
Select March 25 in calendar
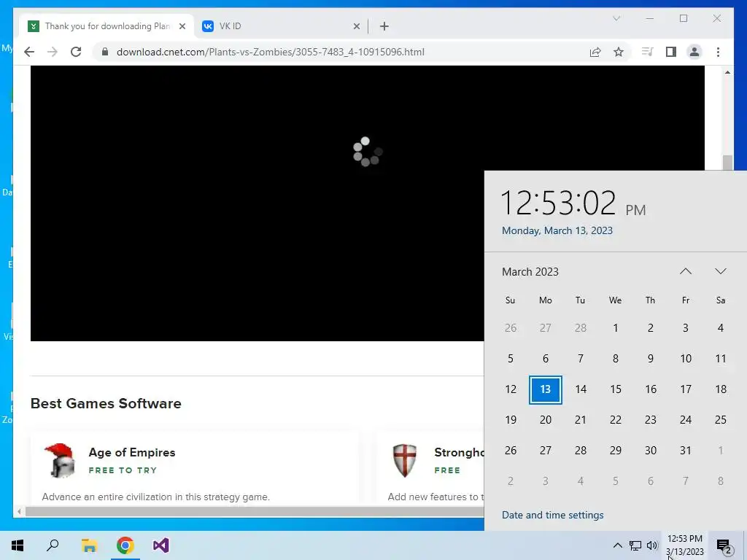click(720, 420)
